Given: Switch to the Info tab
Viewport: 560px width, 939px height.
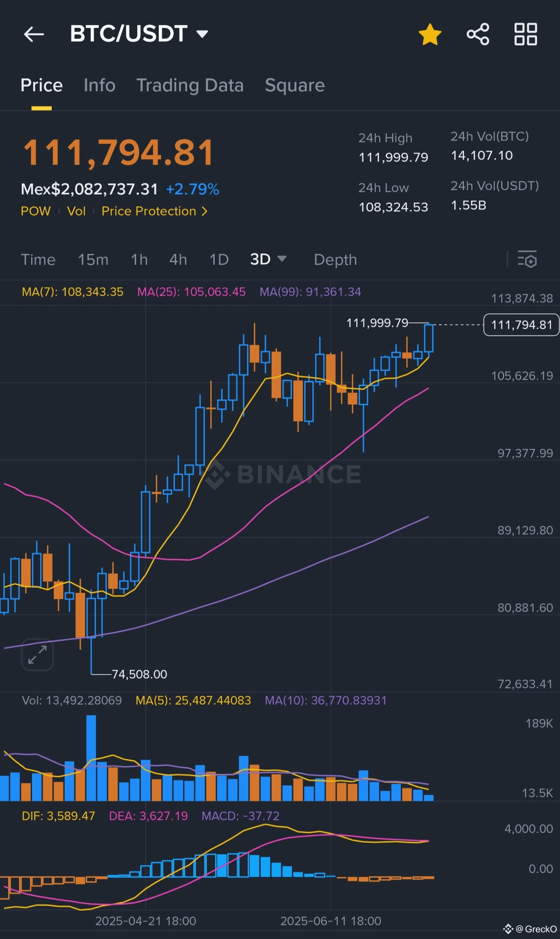Looking at the screenshot, I should [x=100, y=85].
